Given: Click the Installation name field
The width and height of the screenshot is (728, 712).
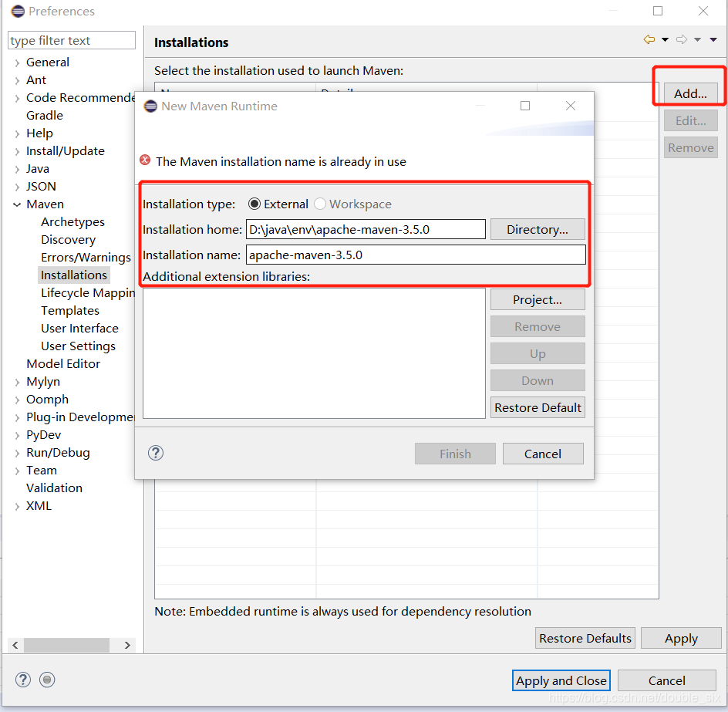Looking at the screenshot, I should (x=416, y=255).
